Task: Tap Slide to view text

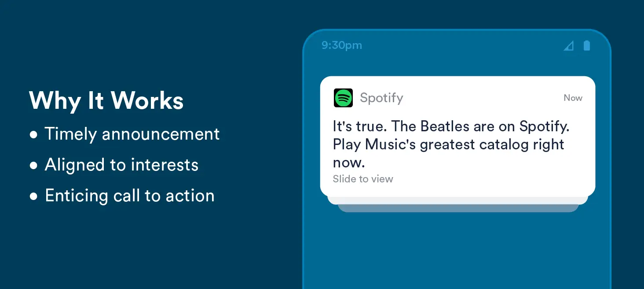Action: coord(363,179)
